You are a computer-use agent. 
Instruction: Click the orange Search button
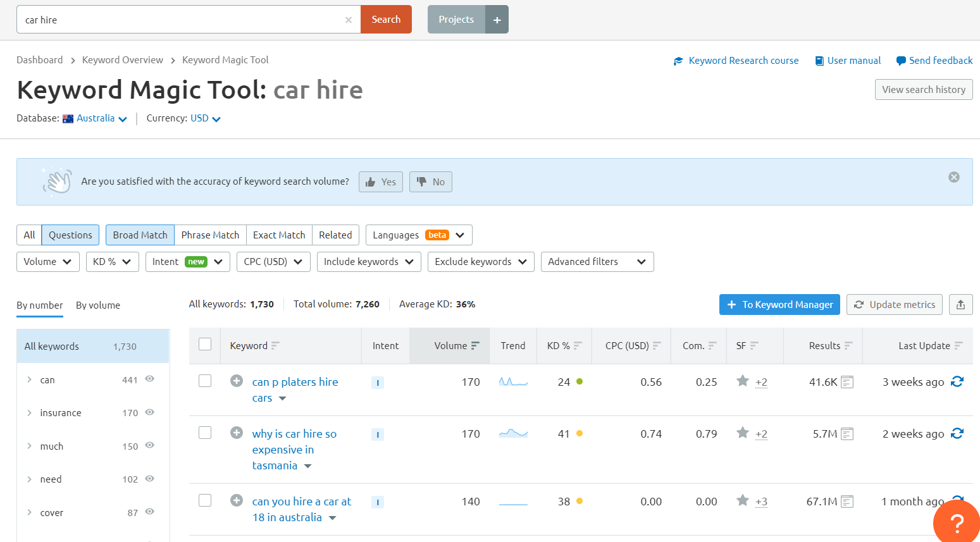click(x=386, y=20)
